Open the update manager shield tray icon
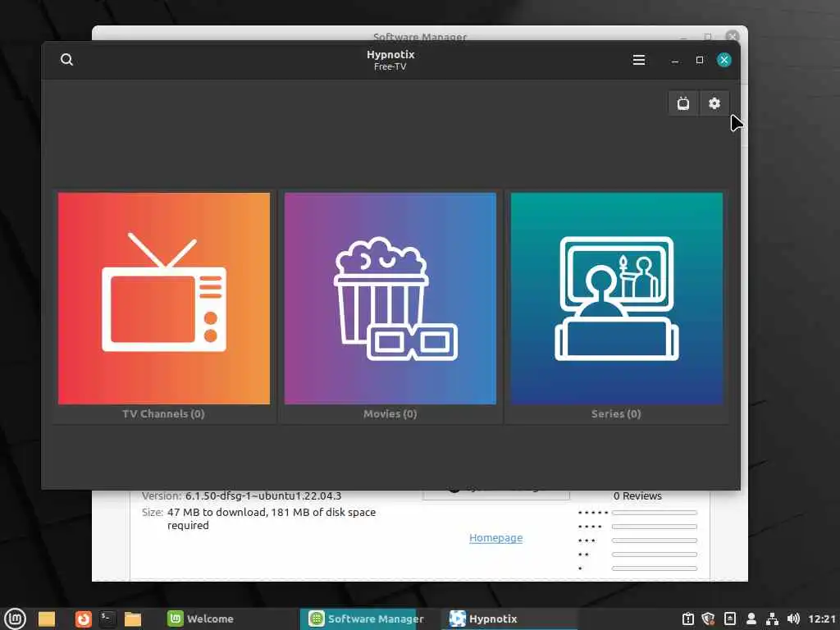The image size is (840, 630). tap(708, 619)
